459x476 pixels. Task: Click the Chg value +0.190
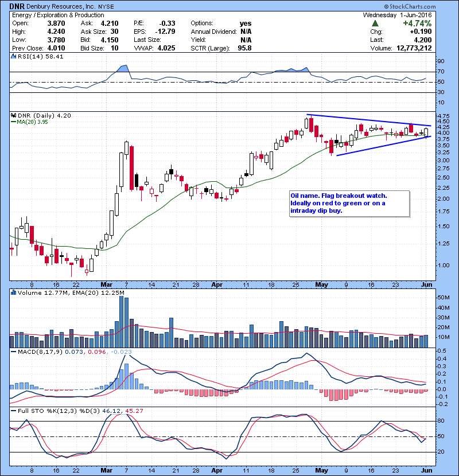tap(421, 32)
